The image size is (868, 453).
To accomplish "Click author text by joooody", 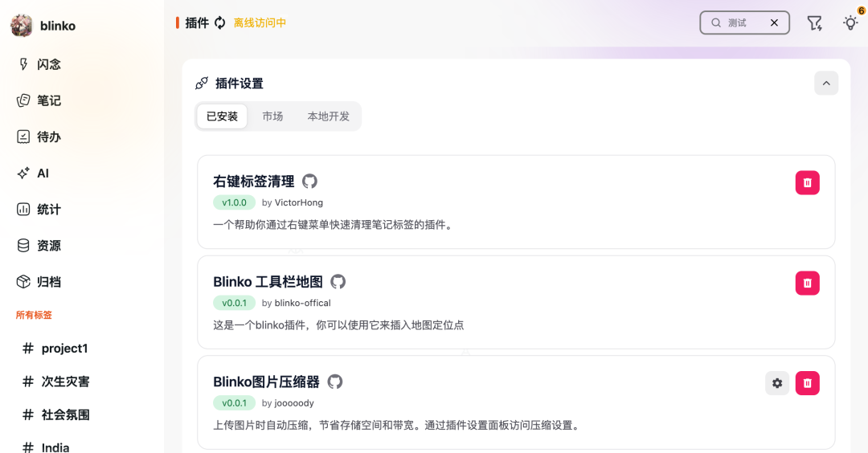I will [x=288, y=403].
